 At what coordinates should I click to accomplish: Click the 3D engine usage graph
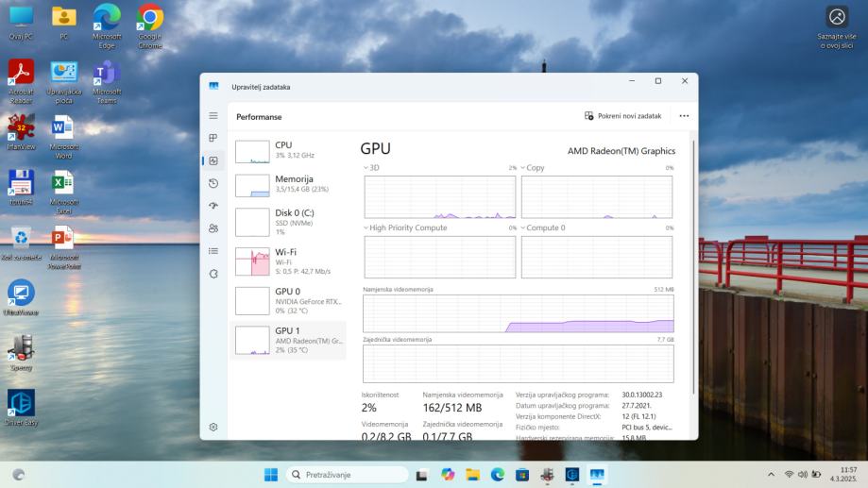(x=440, y=197)
